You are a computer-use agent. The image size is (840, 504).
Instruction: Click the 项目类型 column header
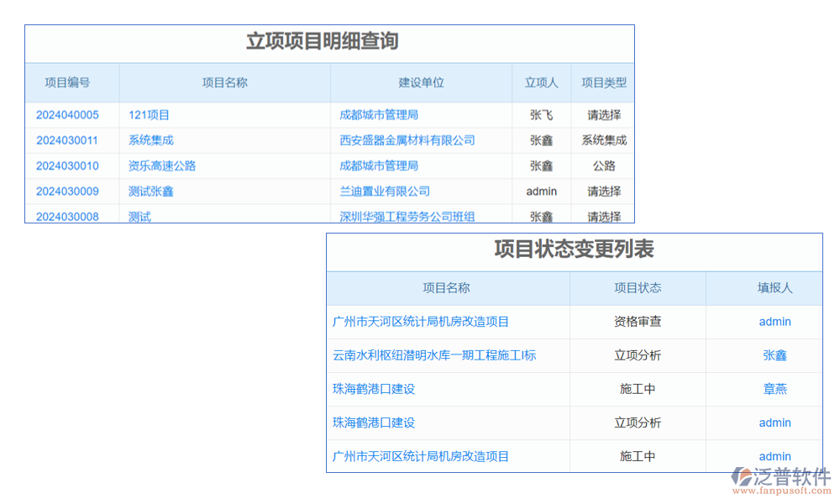click(604, 82)
